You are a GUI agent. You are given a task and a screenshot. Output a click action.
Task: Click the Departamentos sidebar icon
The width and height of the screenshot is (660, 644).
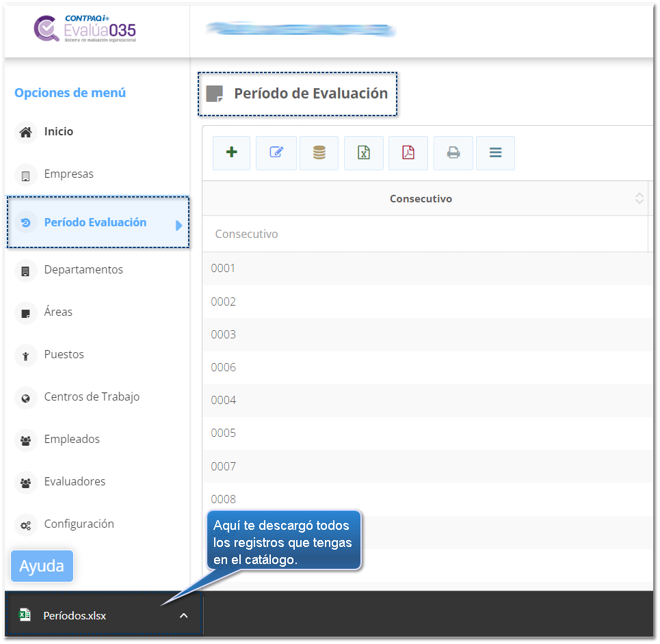[x=26, y=271]
